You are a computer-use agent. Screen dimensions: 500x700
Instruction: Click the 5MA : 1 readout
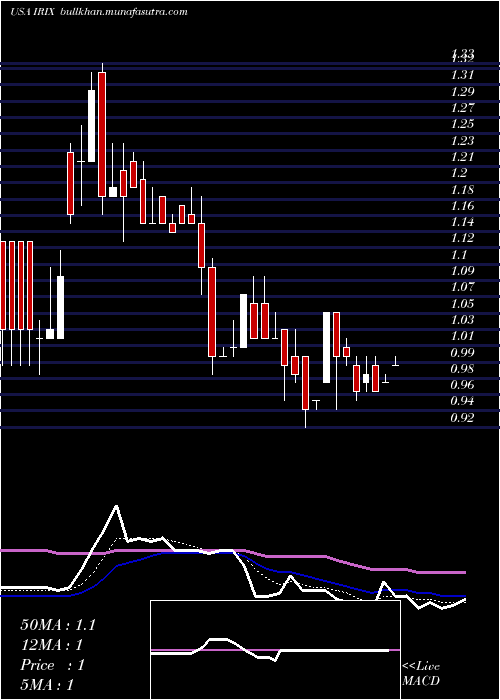tap(47, 685)
